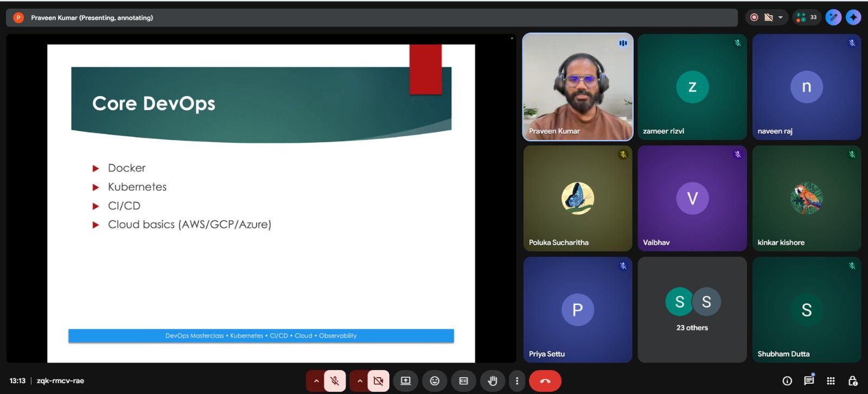868x394 pixels.
Task: Open the chat panel
Action: pos(809,380)
